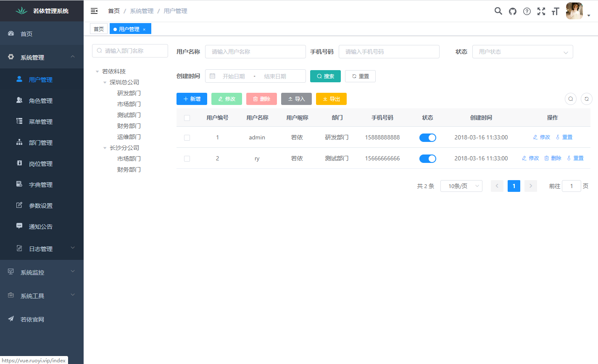Click 首页 breadcrumb link

[x=114, y=11]
